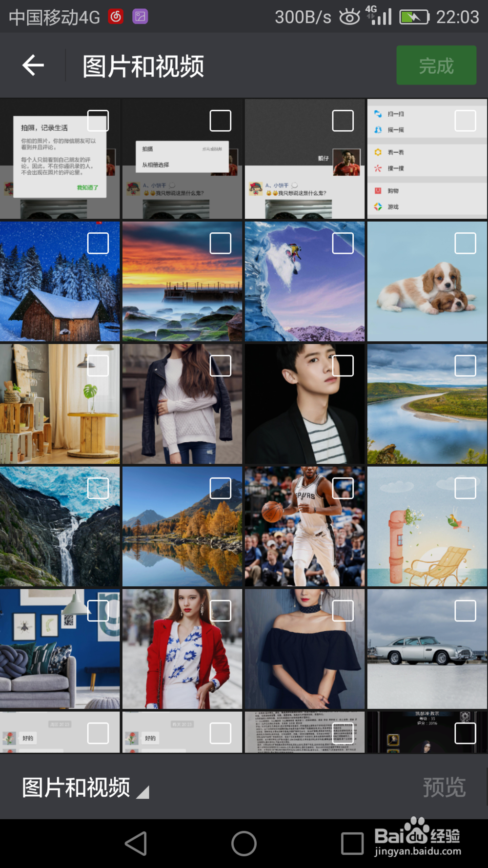Select checkbox on ice cave skier photo
The height and width of the screenshot is (868, 488).
tap(343, 243)
